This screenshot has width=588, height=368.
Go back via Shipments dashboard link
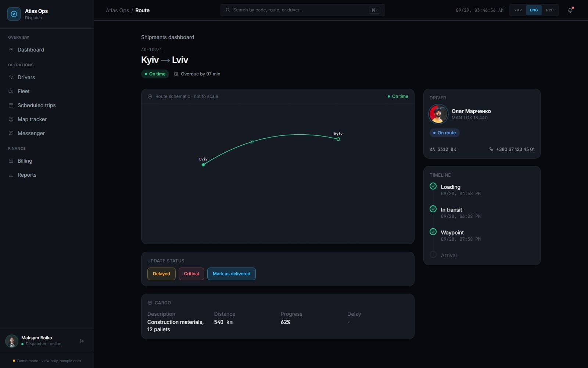coord(168,37)
